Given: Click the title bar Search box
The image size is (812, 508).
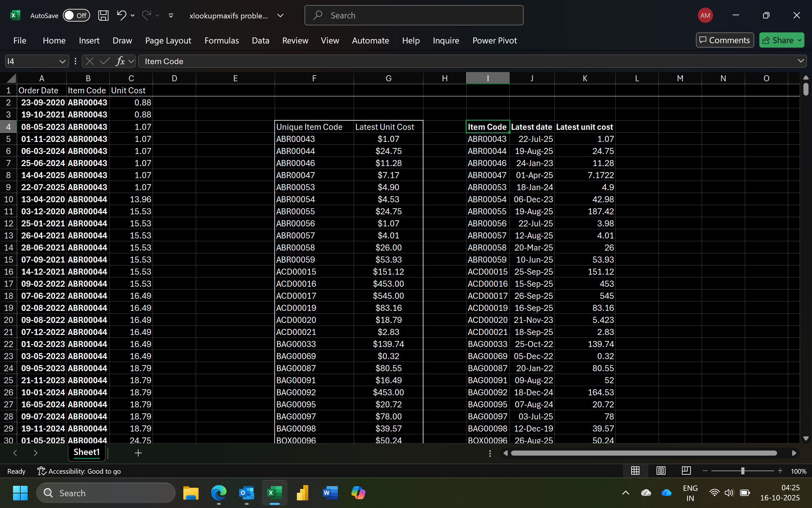Looking at the screenshot, I should [414, 16].
